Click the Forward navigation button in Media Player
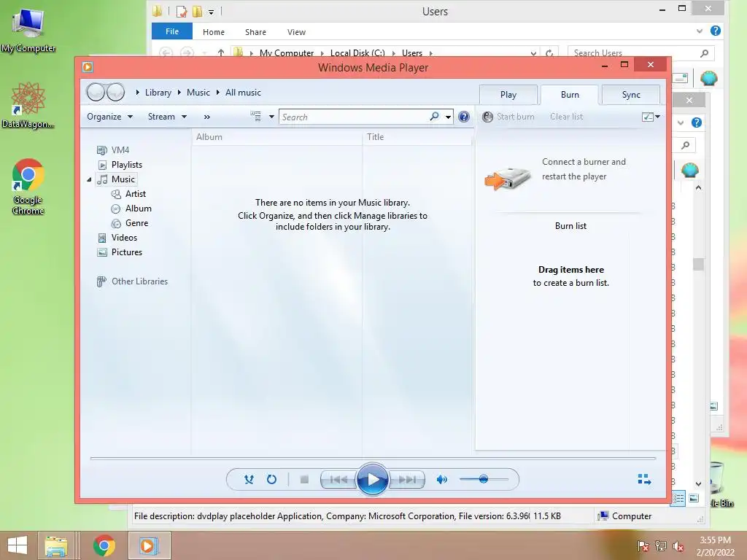 click(x=115, y=92)
